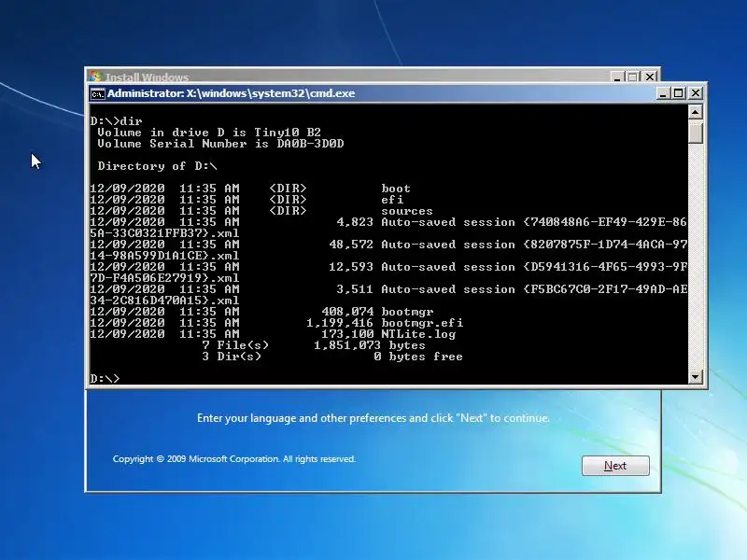
Task: Close the Administrator cmd.exe window
Action: coord(695,93)
